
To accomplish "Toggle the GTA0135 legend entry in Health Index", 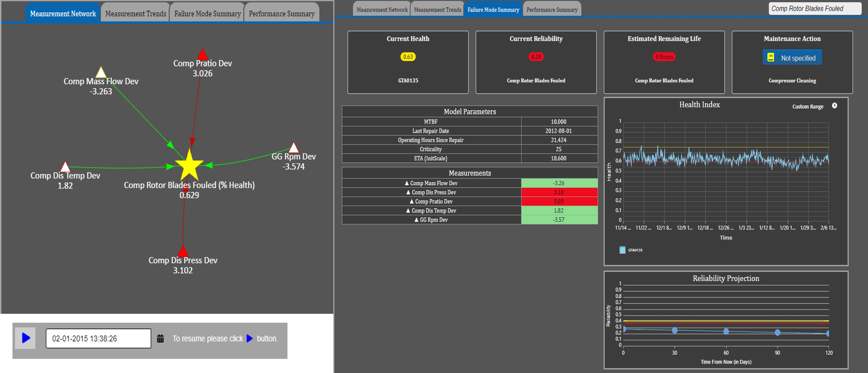I will point(630,250).
